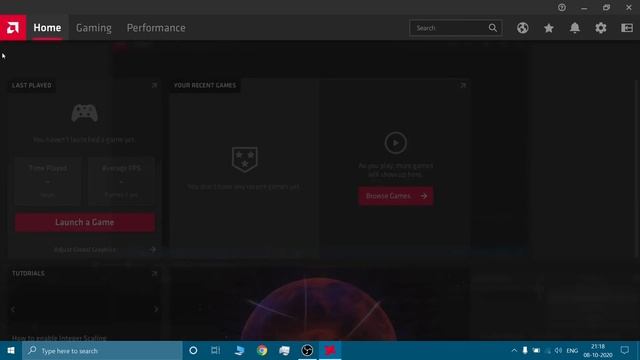Screen dimensions: 640x360
Task: Go to previous tutorial arrow
Action: click(13, 309)
